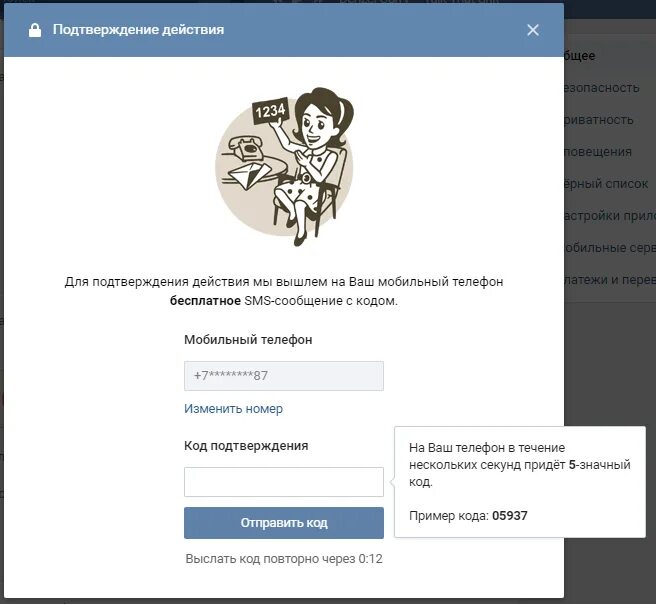The image size is (656, 604).
Task: Click the rotary telephone in the illustration
Action: [x=246, y=147]
